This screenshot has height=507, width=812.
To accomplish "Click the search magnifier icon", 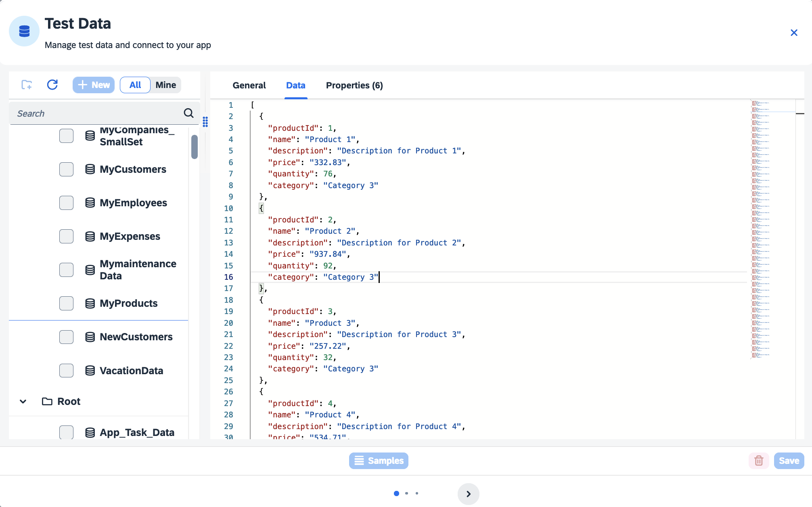I will [188, 113].
